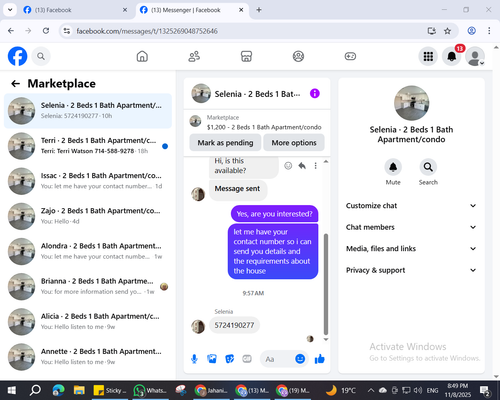Open File Explorer in taskbar

79,390
